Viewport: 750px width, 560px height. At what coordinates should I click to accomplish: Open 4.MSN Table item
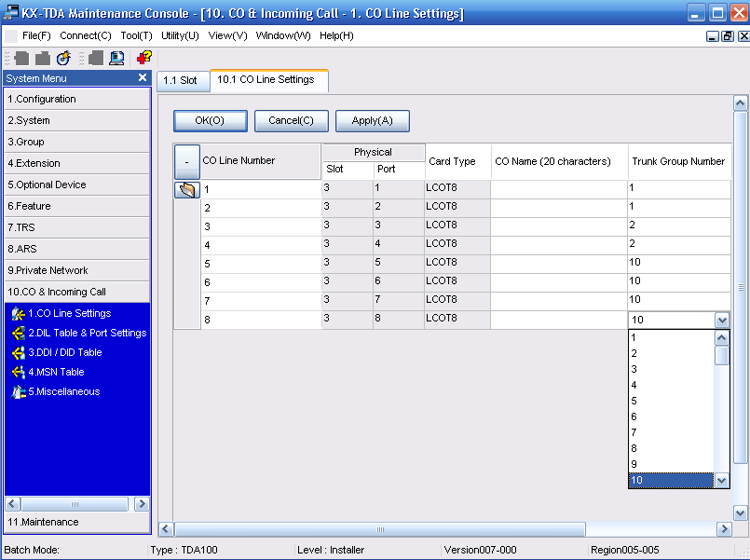click(56, 372)
